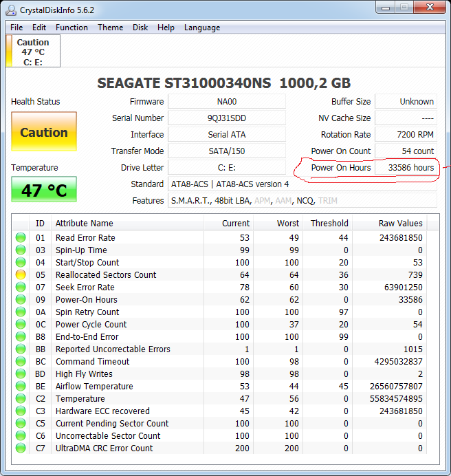The width and height of the screenshot is (451, 476).
Task: Click Power On Count value 54 count
Action: pos(406,151)
